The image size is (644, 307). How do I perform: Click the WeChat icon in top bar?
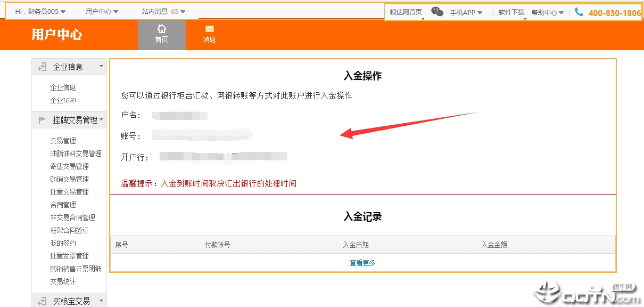pos(437,12)
